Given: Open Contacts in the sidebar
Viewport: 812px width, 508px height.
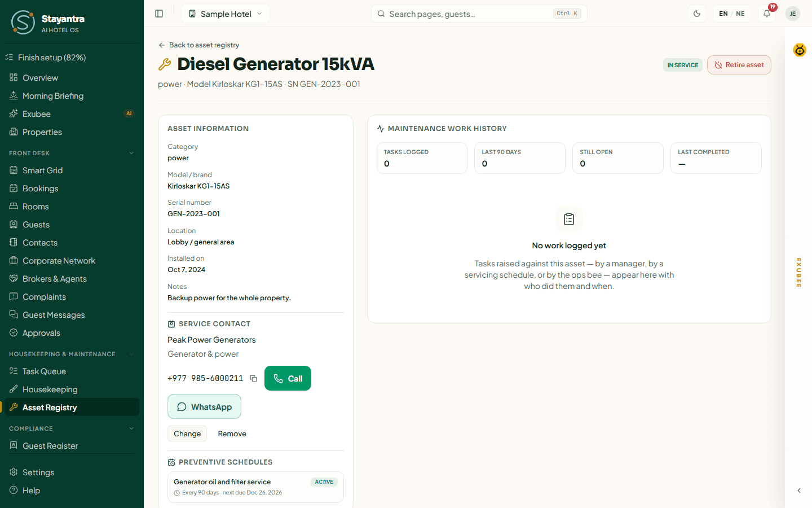Looking at the screenshot, I should [x=72, y=243].
